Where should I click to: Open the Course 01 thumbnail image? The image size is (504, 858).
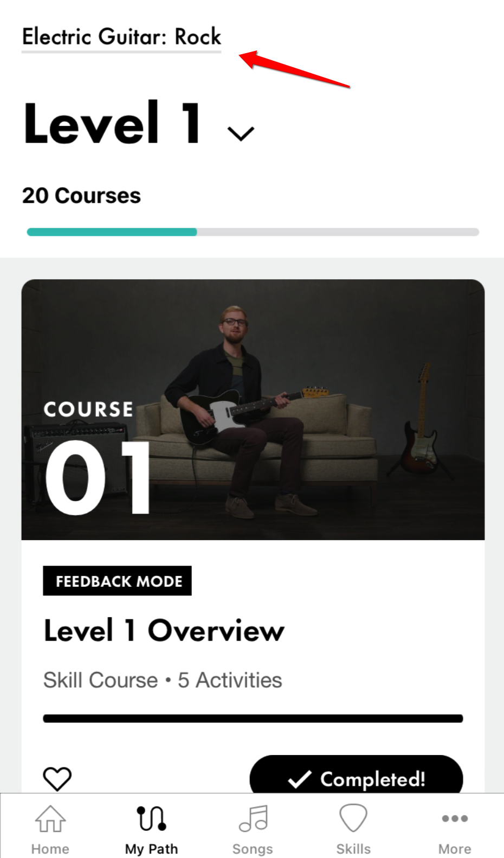pos(253,409)
